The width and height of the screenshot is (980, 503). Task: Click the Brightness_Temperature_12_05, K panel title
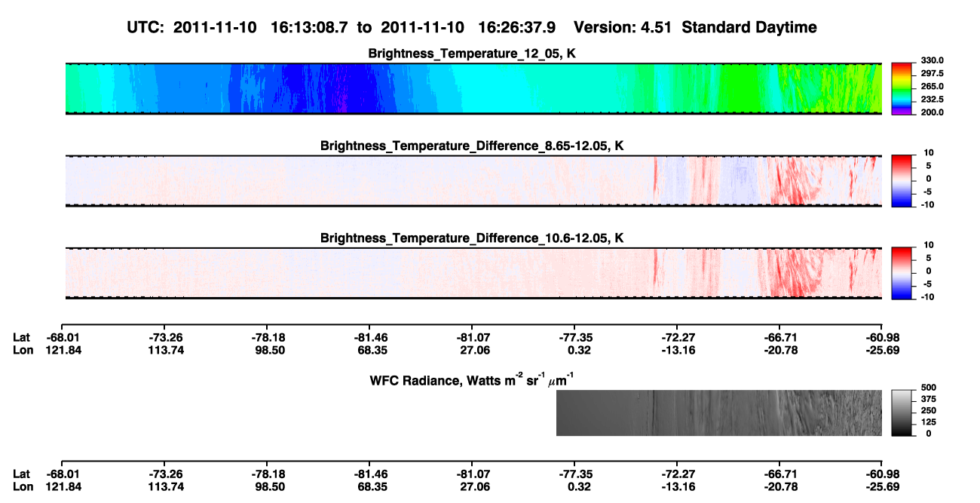pyautogui.click(x=473, y=54)
